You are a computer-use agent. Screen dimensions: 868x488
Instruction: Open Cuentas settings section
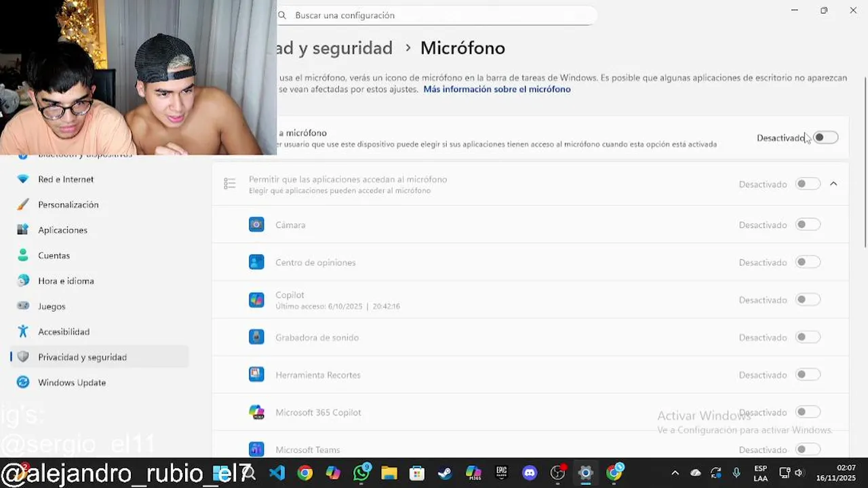(x=100, y=256)
